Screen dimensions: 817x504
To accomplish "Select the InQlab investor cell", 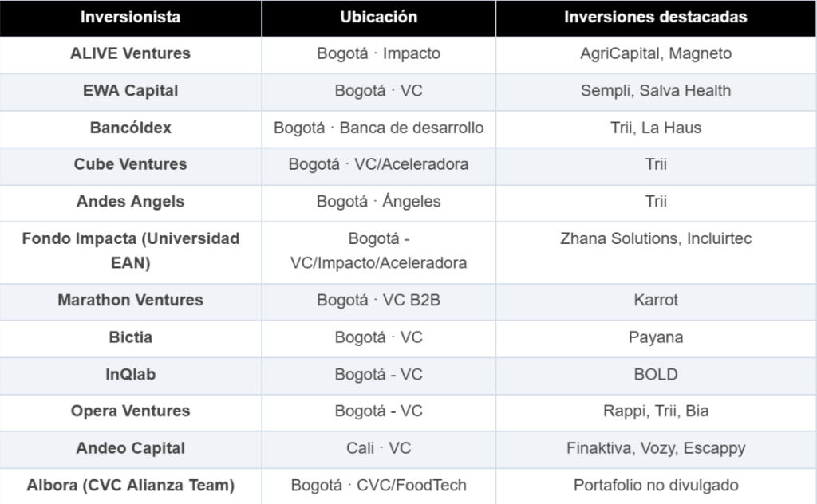I will (x=130, y=374).
